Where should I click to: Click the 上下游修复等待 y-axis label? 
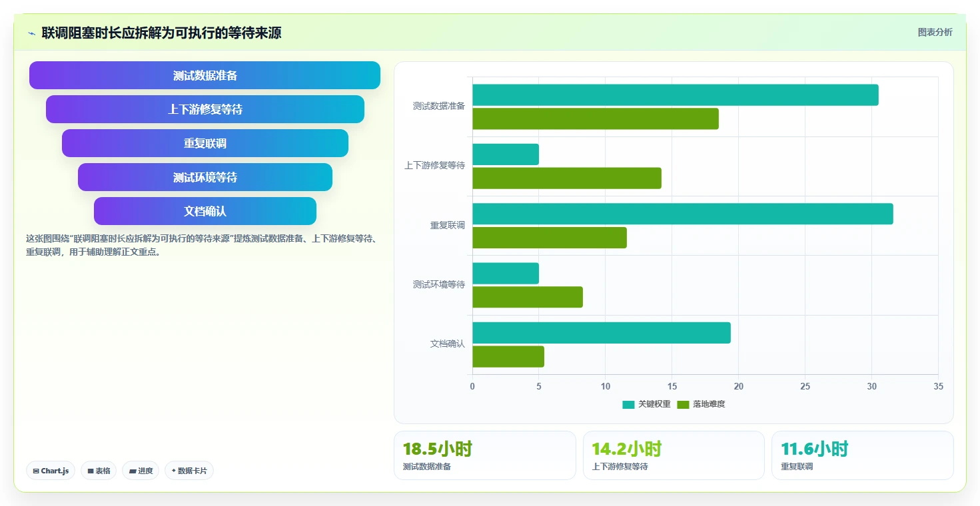pyautogui.click(x=434, y=166)
